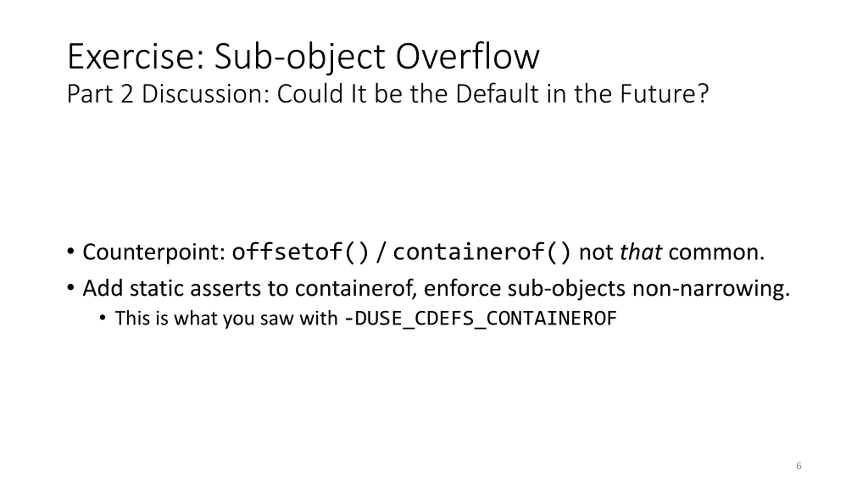Select the monospace text "offsetof()"
Image resolution: width=868 pixels, height=488 pixels.
point(300,252)
